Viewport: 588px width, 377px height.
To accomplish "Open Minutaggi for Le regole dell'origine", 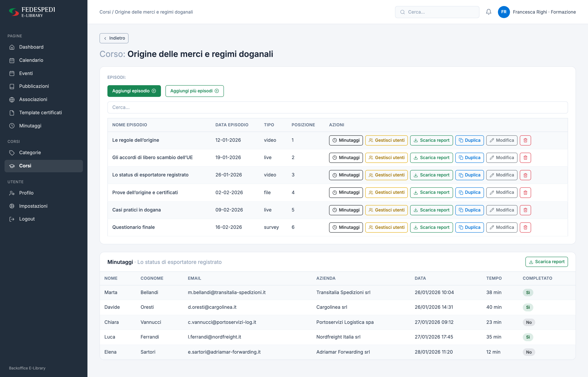I will click(x=346, y=140).
